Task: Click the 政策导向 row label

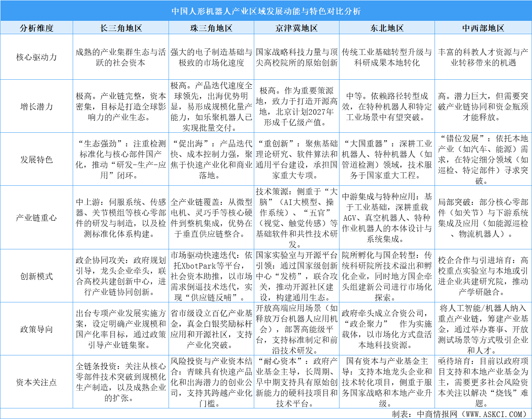Action: tap(37, 329)
